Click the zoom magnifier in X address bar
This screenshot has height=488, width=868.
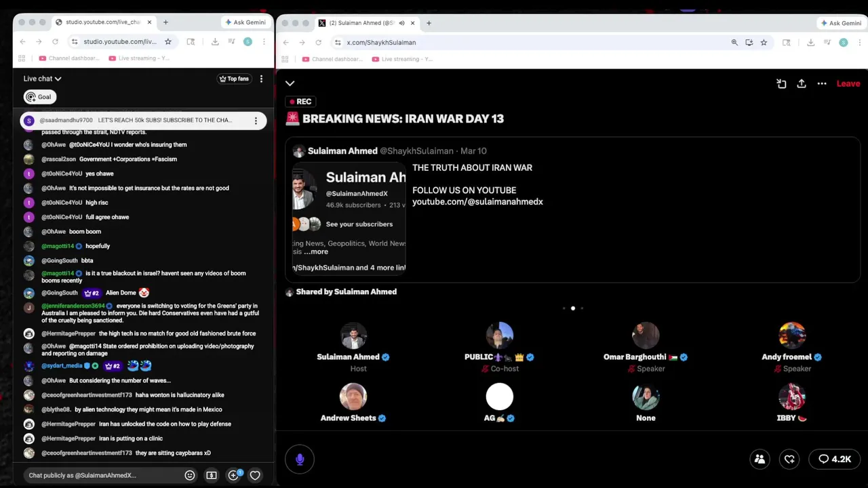(734, 42)
